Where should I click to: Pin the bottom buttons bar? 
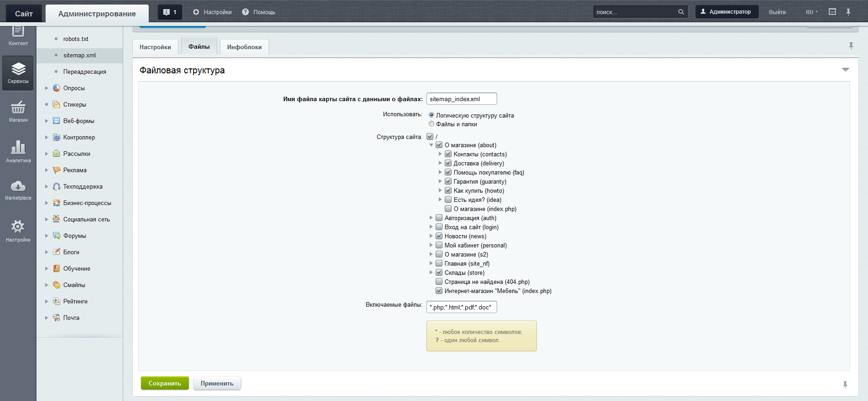(845, 385)
